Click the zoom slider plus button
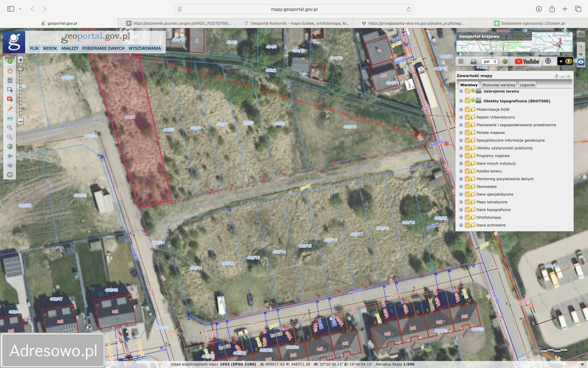588x368 pixels. 20,60
